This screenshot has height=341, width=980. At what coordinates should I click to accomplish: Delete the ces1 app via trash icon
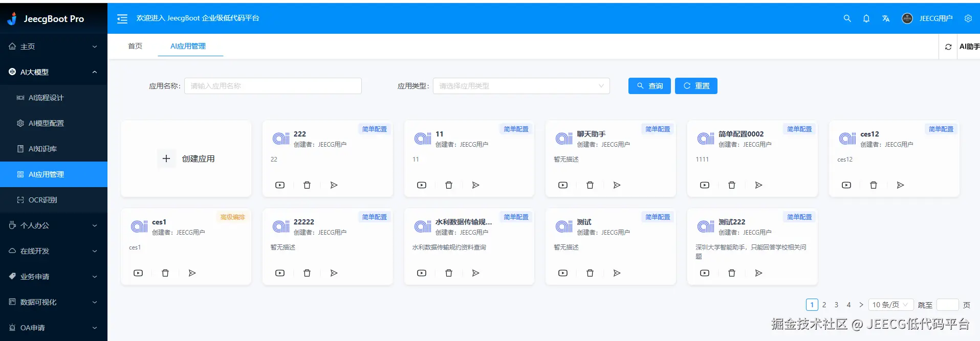click(x=165, y=273)
